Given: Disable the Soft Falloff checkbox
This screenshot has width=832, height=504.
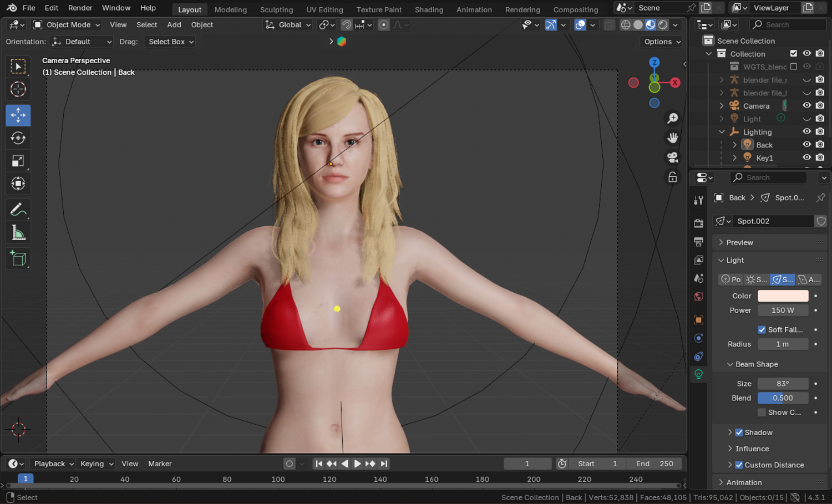Looking at the screenshot, I should pos(762,329).
